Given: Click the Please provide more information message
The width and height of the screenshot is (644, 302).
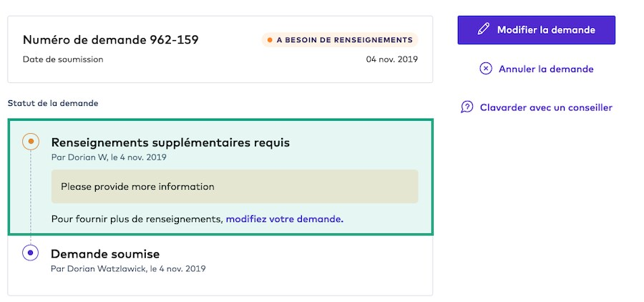Looking at the screenshot, I should point(137,187).
